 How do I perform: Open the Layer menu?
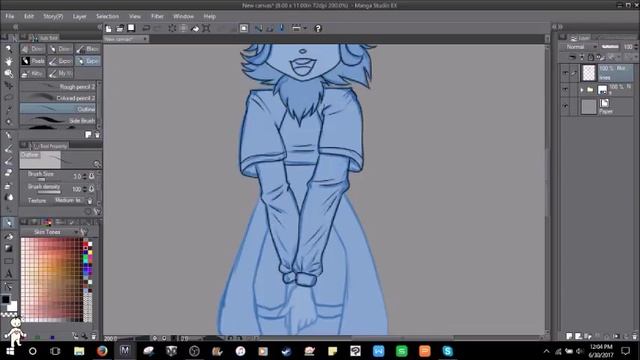(79, 16)
